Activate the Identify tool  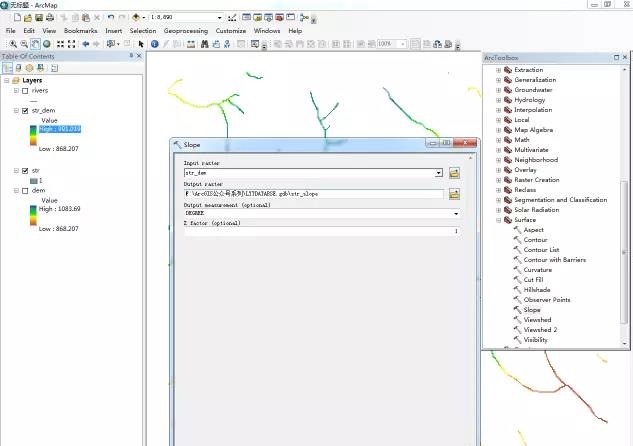click(155, 44)
